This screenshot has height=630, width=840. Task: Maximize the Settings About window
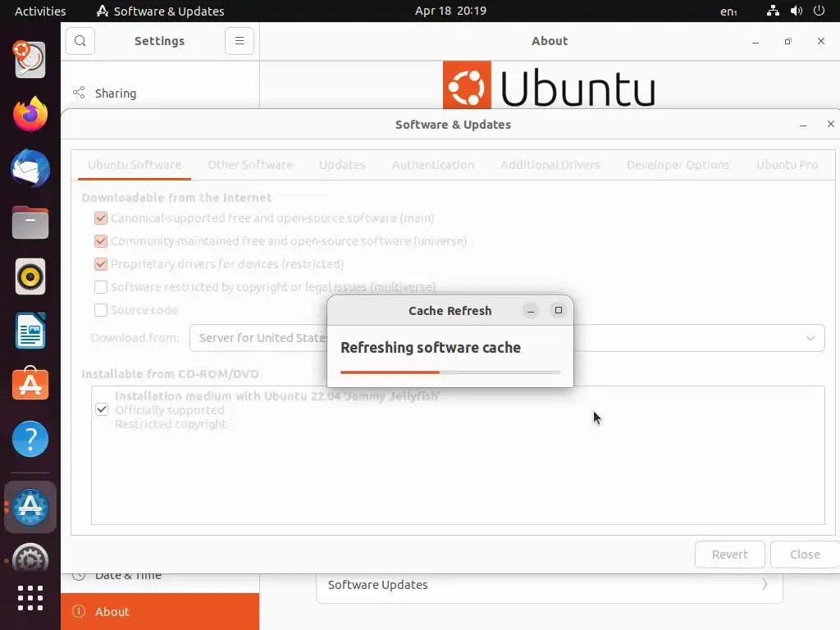(787, 41)
